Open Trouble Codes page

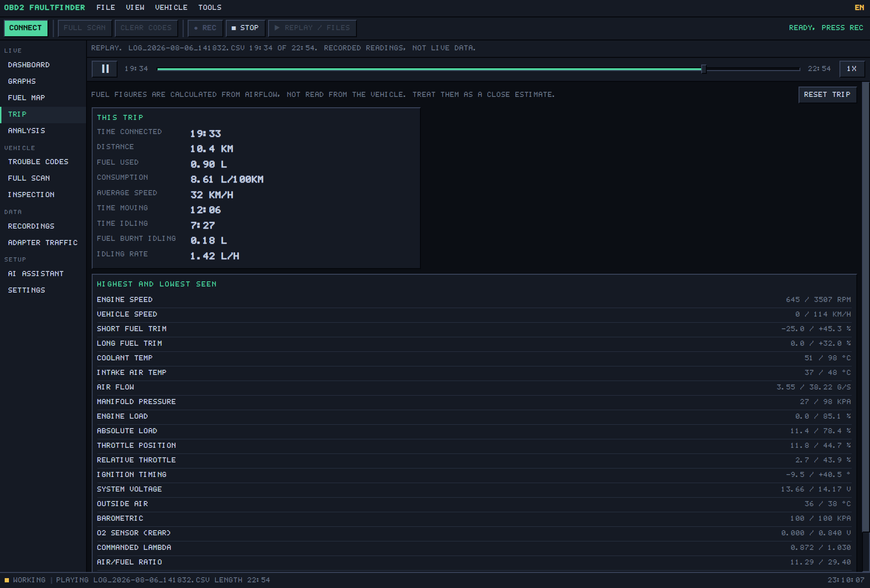pyautogui.click(x=43, y=162)
